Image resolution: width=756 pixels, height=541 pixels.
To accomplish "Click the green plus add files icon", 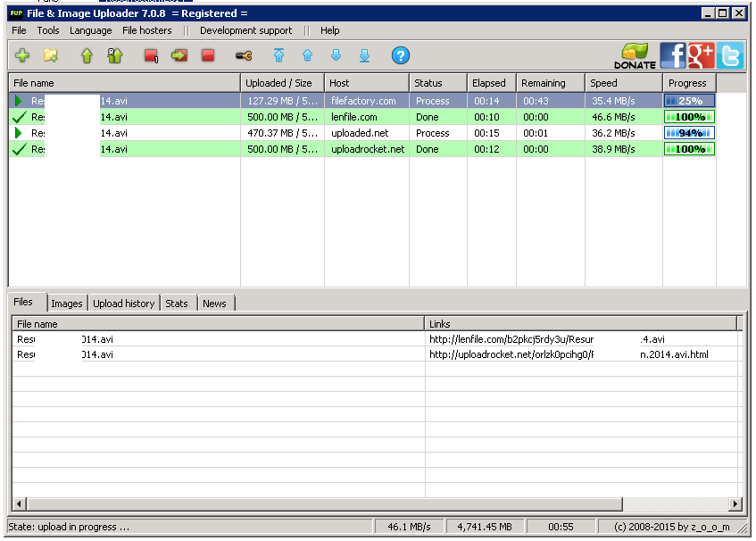I will [22, 55].
